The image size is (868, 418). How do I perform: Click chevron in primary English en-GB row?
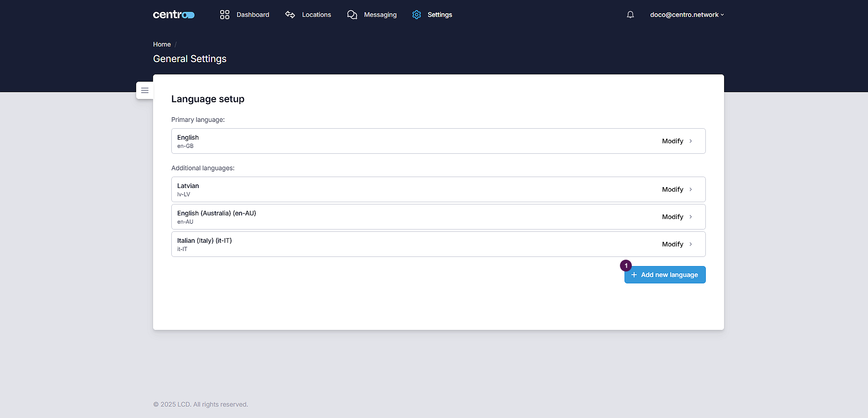[x=691, y=141]
